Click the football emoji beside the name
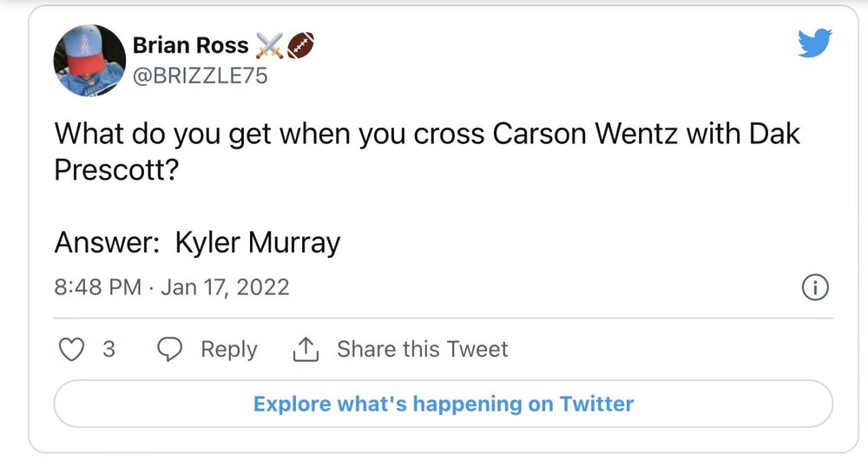868x467 pixels. [x=299, y=45]
